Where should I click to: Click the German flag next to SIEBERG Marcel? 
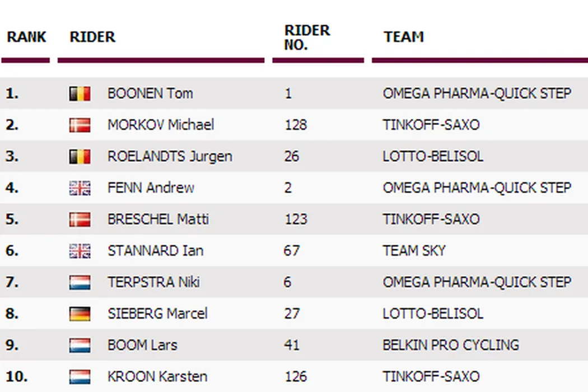[80, 314]
